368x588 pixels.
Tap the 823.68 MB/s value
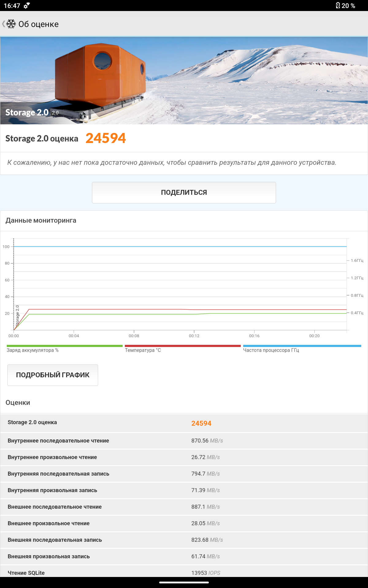click(x=207, y=540)
